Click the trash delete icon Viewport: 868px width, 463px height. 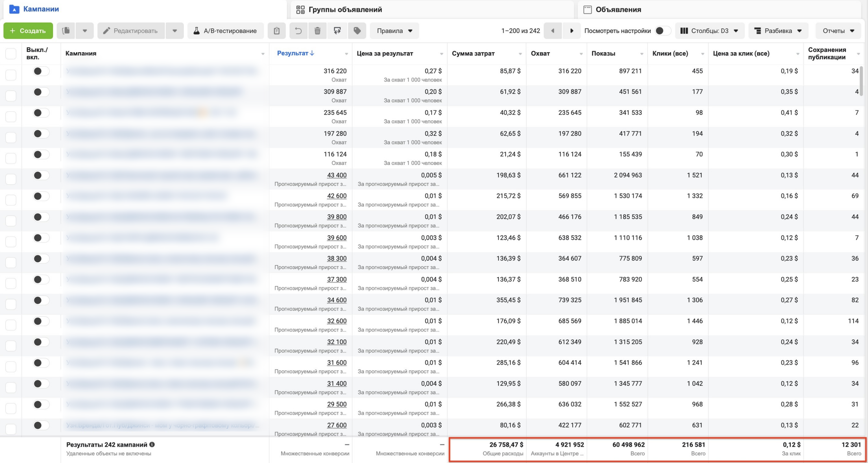point(317,31)
